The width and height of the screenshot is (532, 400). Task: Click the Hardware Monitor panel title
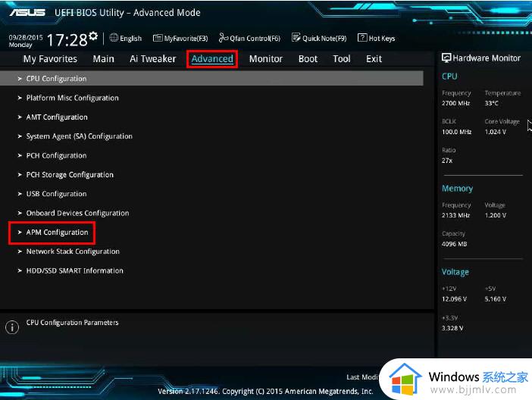coord(487,58)
